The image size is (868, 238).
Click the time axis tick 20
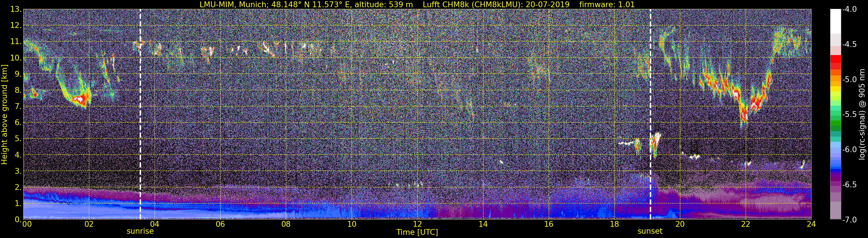point(680,224)
